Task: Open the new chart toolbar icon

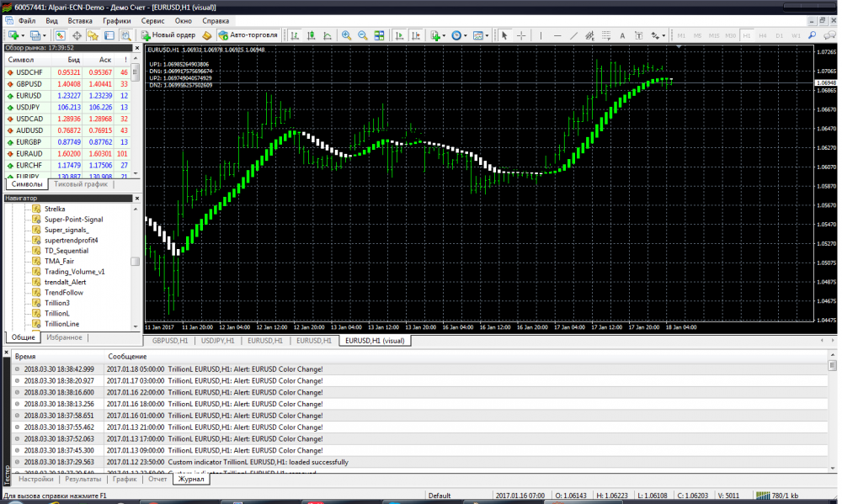Action: tap(13, 35)
